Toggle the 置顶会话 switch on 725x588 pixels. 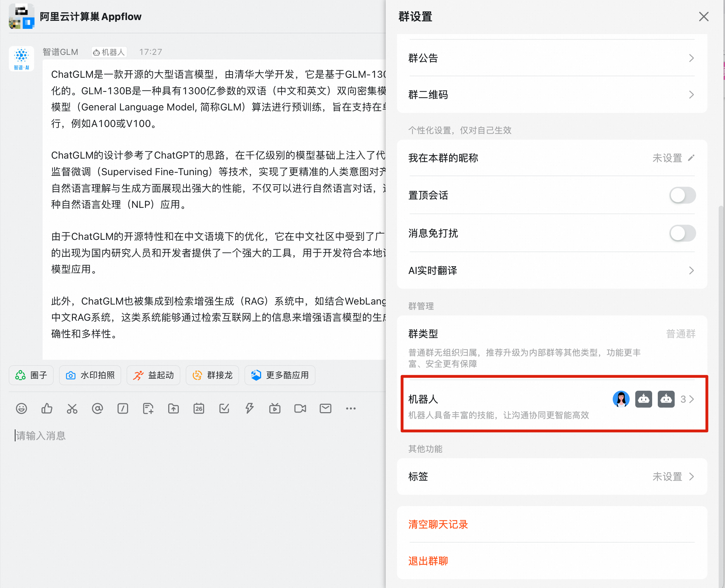point(682,195)
